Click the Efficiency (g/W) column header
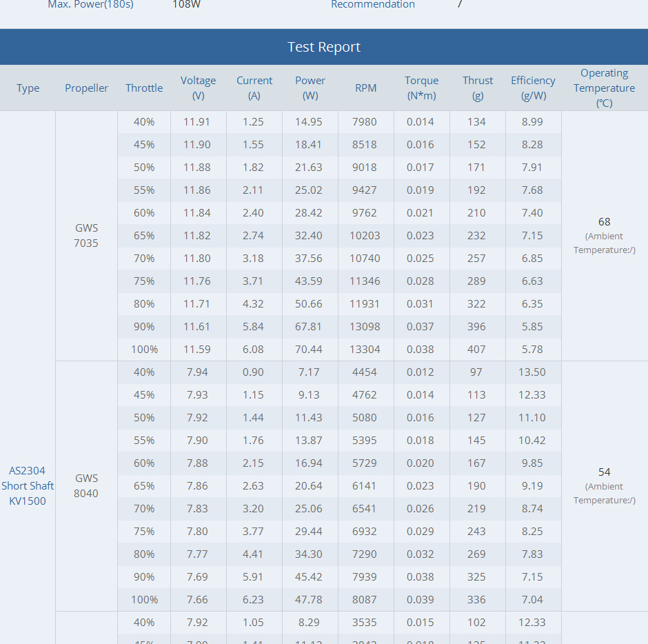The height and width of the screenshot is (644, 648). tap(533, 88)
